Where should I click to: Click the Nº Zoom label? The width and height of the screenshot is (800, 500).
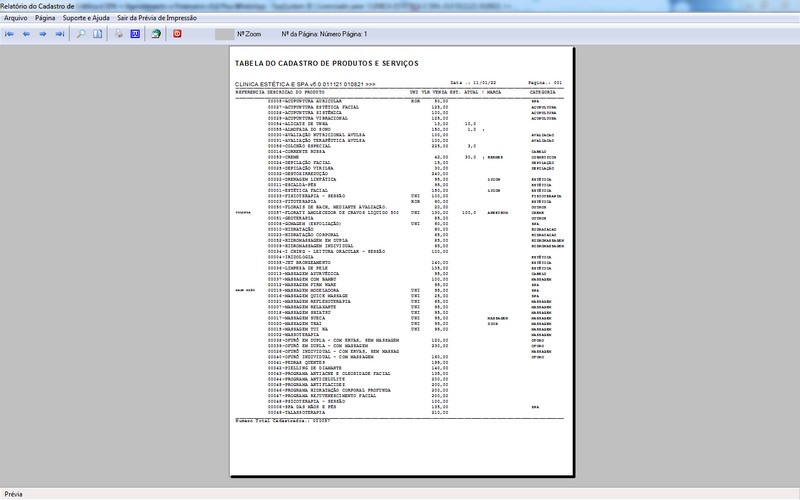249,34
